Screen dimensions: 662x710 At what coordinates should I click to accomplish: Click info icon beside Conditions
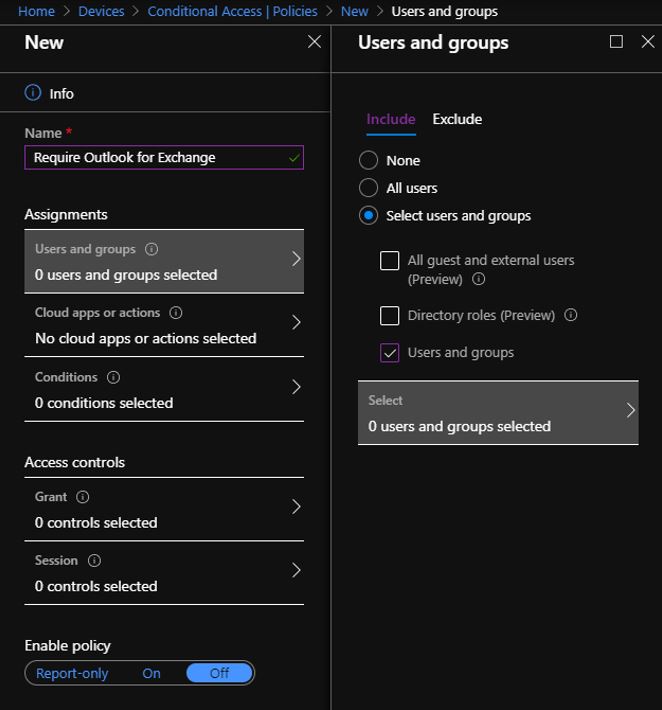(x=113, y=377)
